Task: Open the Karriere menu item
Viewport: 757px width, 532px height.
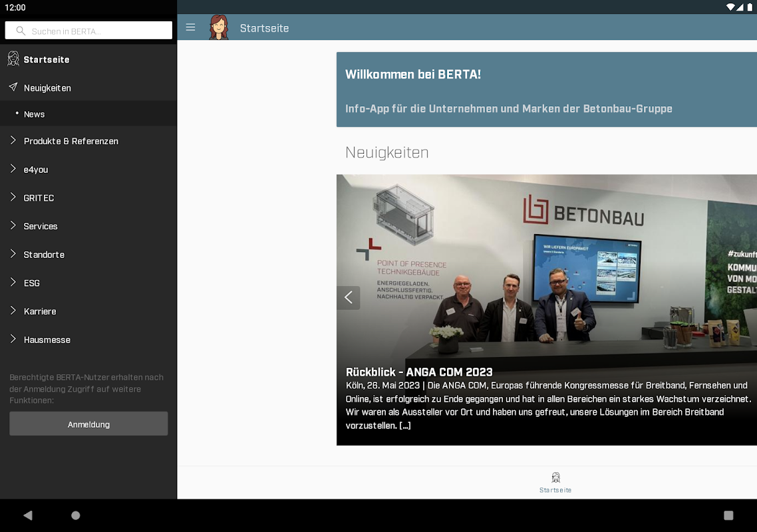Action: pos(88,311)
